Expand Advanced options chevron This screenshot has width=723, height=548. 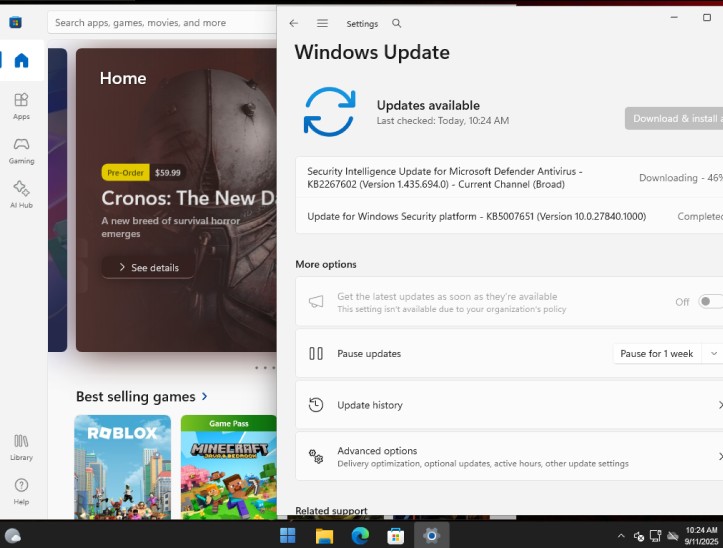click(x=720, y=457)
